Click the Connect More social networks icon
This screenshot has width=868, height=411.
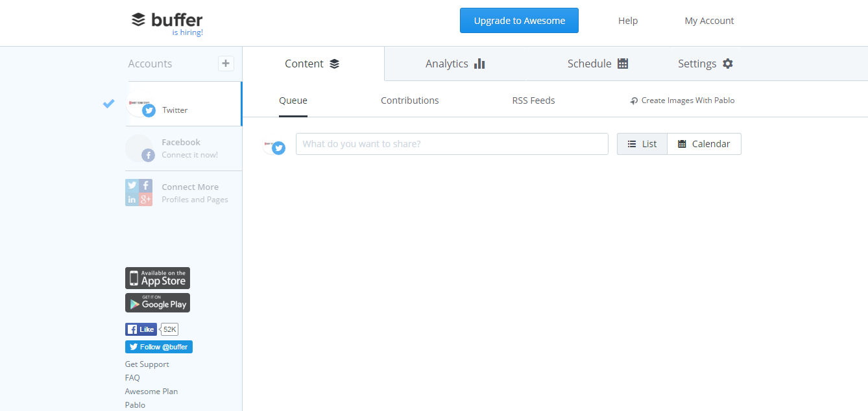click(139, 193)
